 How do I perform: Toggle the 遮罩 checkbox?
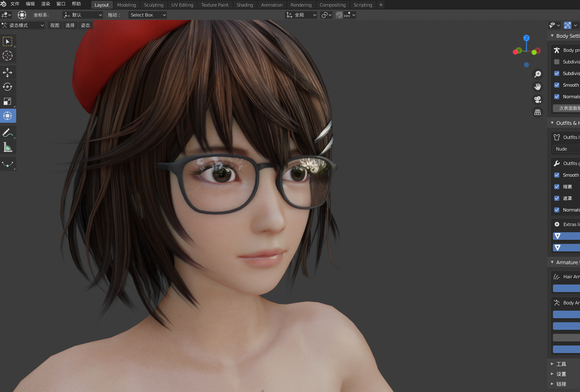[x=557, y=198]
